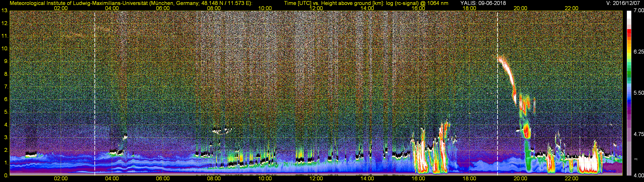Click the "20:00" label on the bottom time axis
This screenshot has height=182, width=644.
click(520, 179)
